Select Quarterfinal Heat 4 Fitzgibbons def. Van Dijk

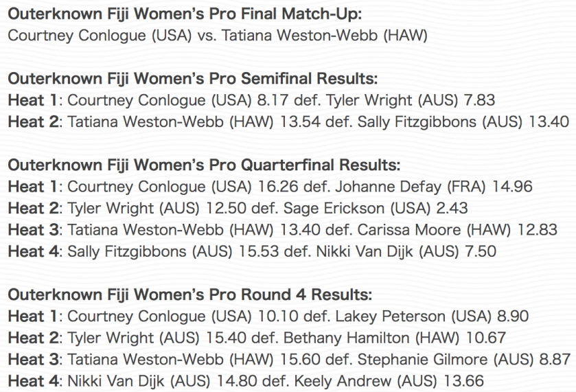coord(252,252)
